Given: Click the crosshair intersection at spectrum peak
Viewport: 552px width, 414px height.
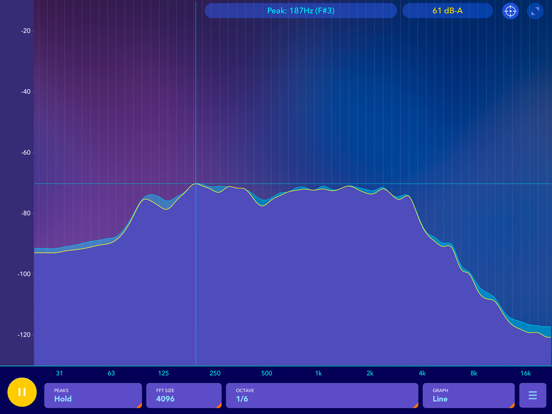Looking at the screenshot, I should pyautogui.click(x=196, y=183).
